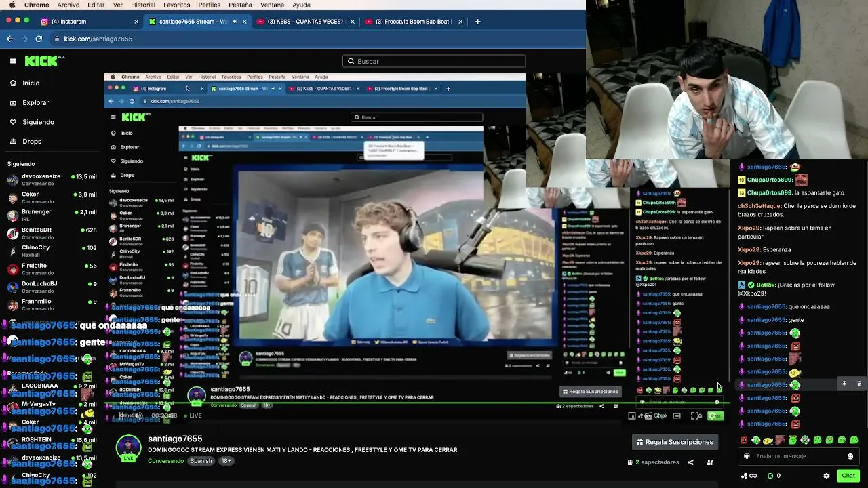This screenshot has width=868, height=488.
Task: Share the stream with the share icon
Action: (x=690, y=462)
